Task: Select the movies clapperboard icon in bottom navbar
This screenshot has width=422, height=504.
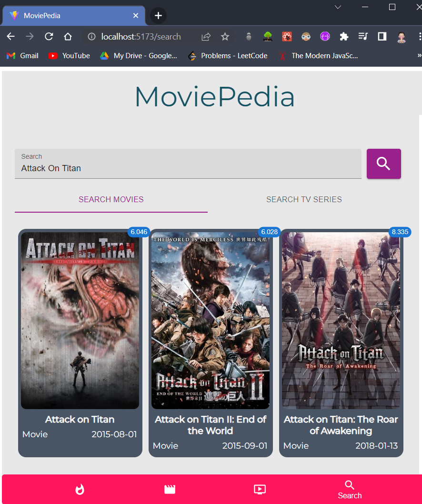Action: point(170,489)
